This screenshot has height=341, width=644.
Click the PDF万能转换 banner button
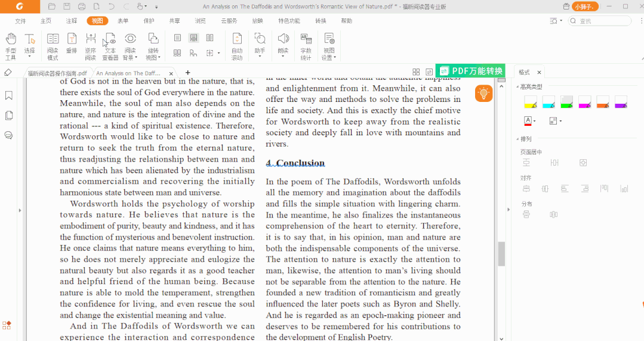pos(470,71)
